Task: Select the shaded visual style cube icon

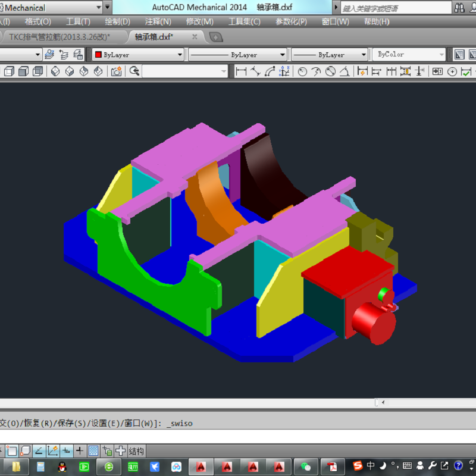Action: 37,71
